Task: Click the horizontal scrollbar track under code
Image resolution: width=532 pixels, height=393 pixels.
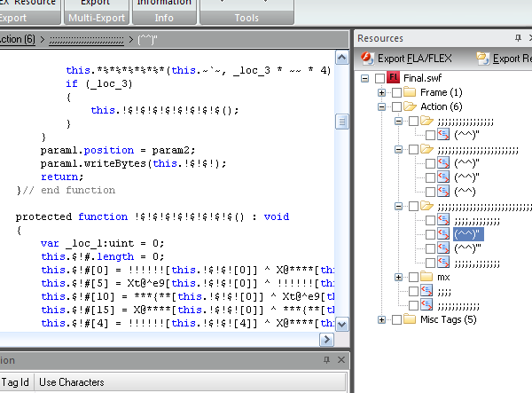Action: (160, 340)
